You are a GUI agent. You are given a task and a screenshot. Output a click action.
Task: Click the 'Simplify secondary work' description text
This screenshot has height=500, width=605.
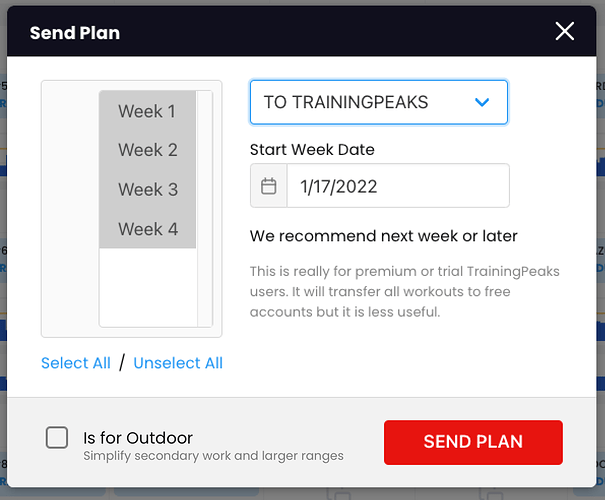pyautogui.click(x=213, y=456)
